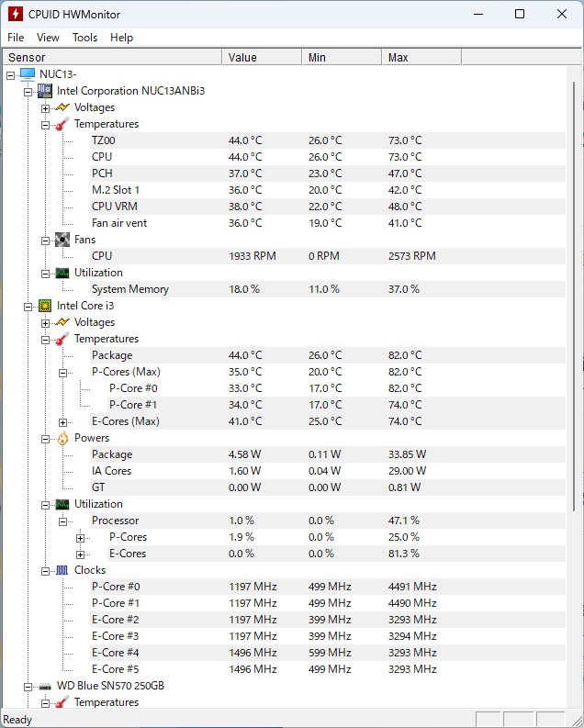Collapse the Intel Corporation NUC13ANBi3 node
Viewport: 584px width, 728px height.
[x=28, y=92]
